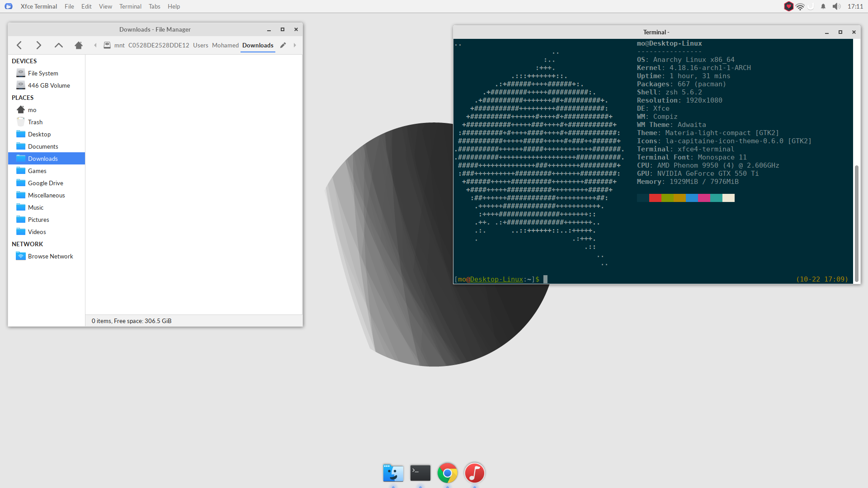This screenshot has height=488, width=868.
Task: Click the blue color block in neofetch
Action: point(692,198)
